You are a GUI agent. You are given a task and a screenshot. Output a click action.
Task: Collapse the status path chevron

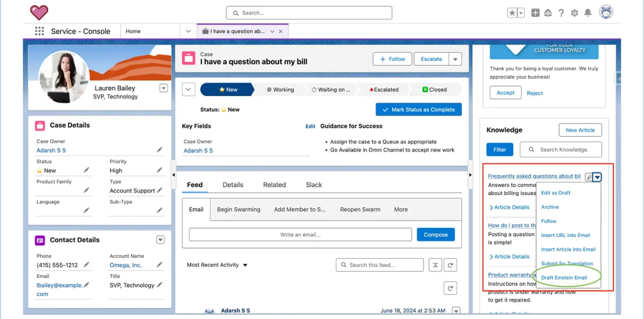[188, 89]
